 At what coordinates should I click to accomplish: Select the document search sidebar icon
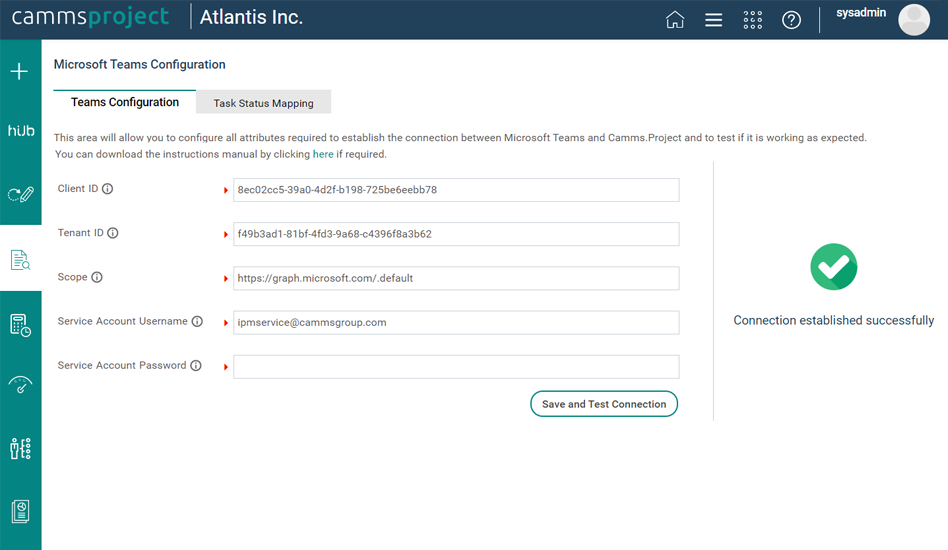pyautogui.click(x=21, y=260)
